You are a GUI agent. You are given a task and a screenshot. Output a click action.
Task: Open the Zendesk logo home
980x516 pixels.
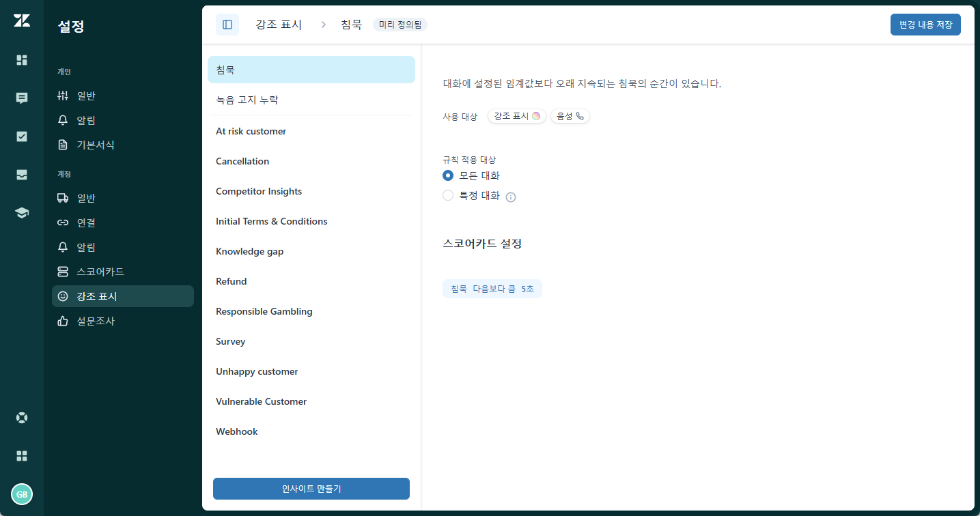click(x=22, y=20)
